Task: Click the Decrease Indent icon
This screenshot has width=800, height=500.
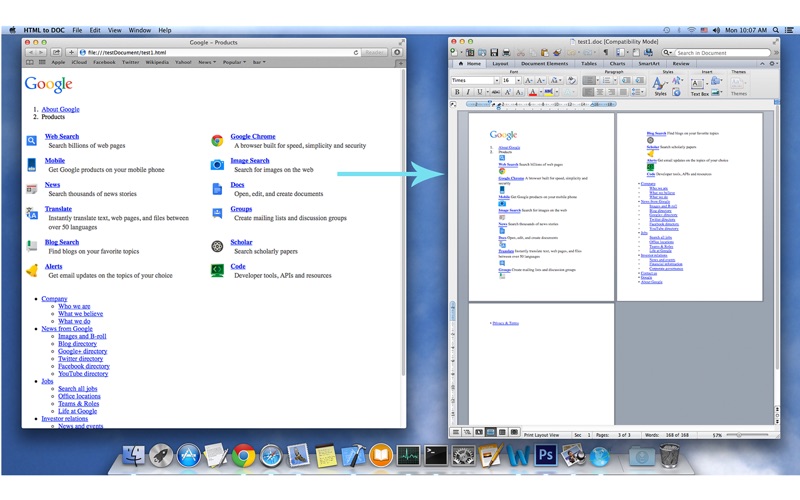Action: coord(625,80)
